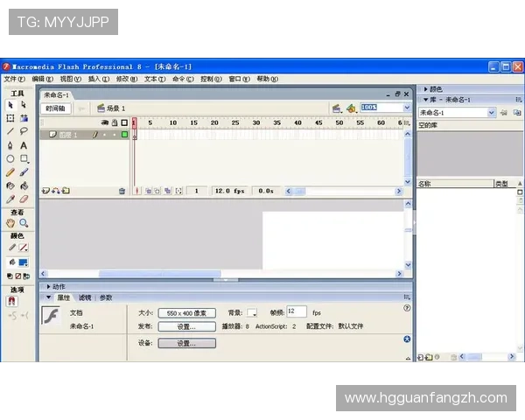The width and height of the screenshot is (525, 420).
Task: Select the Pen tool
Action: click(x=10, y=145)
